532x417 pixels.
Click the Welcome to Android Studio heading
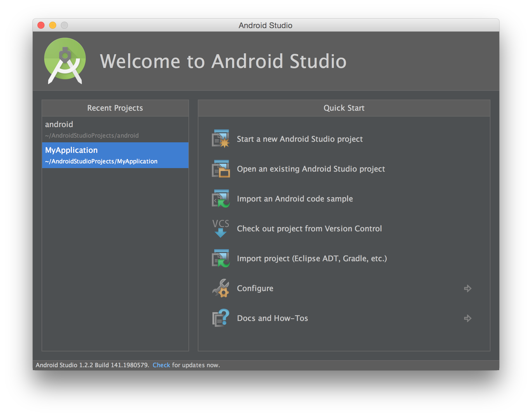point(223,61)
